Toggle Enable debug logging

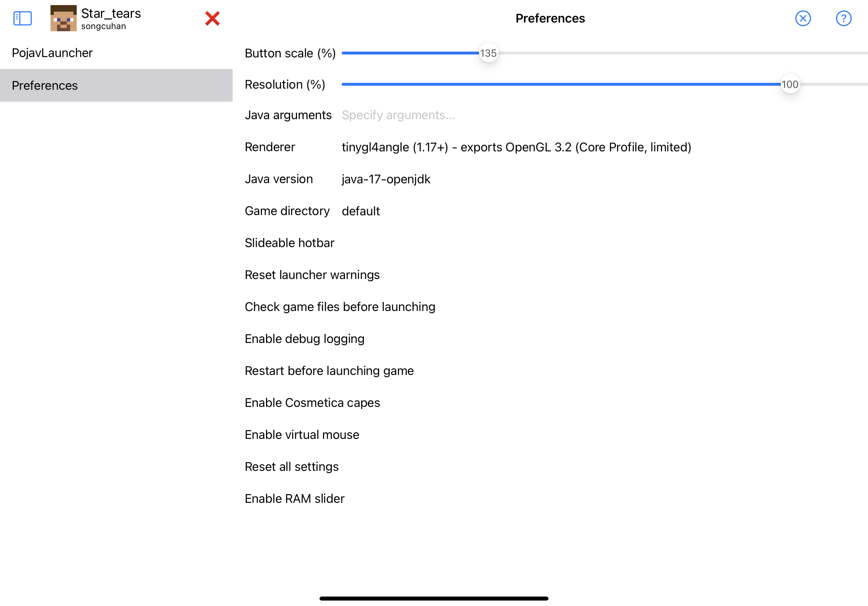point(556,339)
